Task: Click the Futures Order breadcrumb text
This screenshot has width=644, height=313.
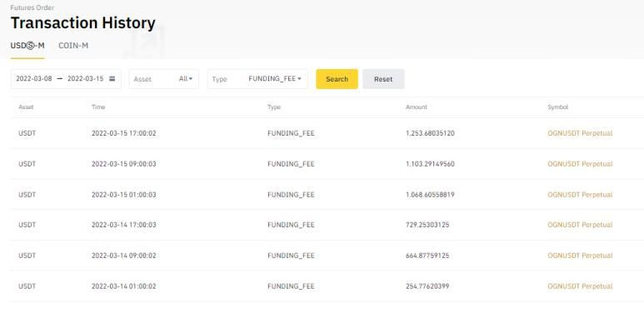Action: 32,7
